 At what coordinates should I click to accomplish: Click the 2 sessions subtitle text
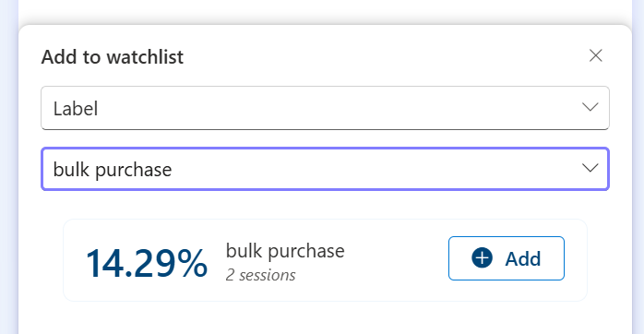tap(260, 275)
